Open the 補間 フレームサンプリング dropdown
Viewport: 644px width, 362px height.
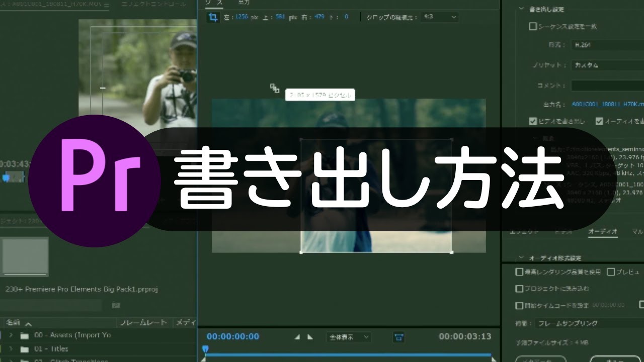(x=589, y=324)
